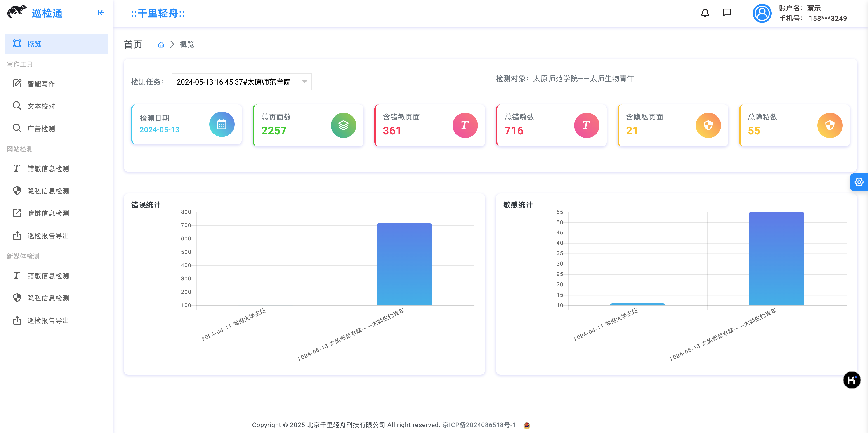Click the 京ICP备 footer link
The image size is (868, 433).
[x=479, y=425]
